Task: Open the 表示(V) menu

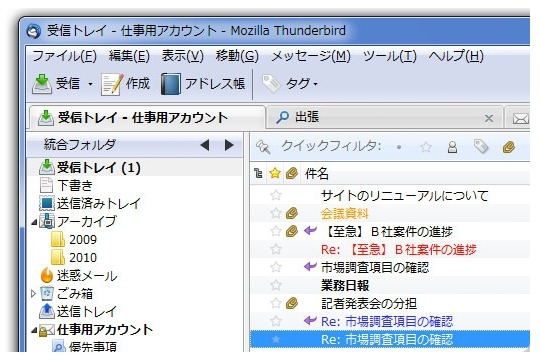Action: coord(183,56)
